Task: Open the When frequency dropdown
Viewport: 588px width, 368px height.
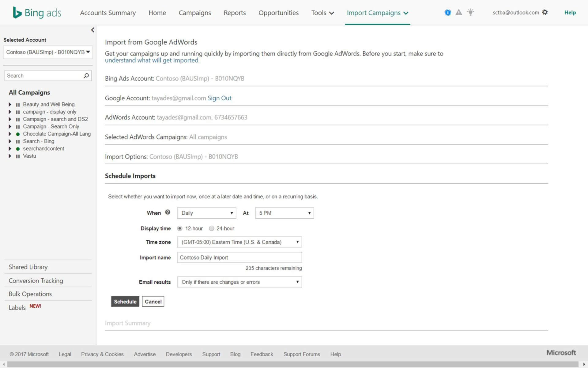Action: (206, 213)
